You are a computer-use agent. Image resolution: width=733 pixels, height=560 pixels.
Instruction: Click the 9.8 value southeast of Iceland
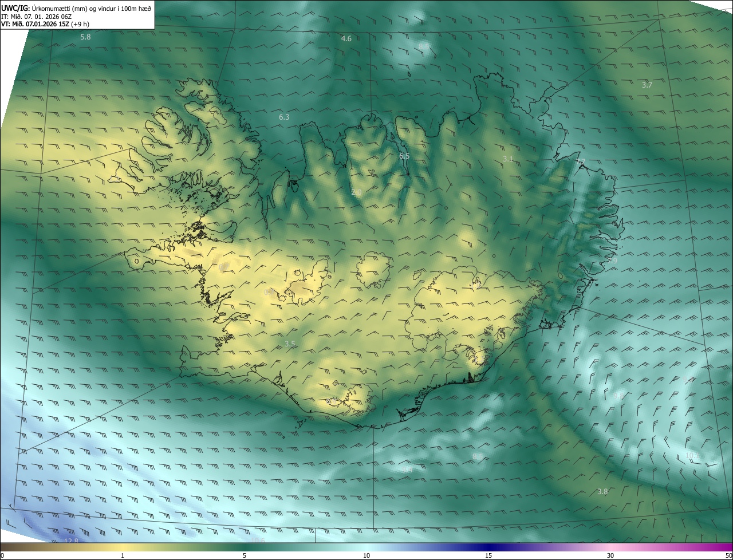(x=618, y=396)
